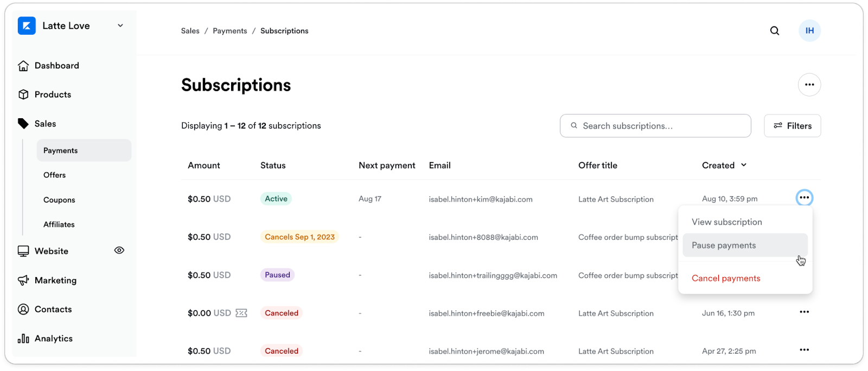The width and height of the screenshot is (868, 371).
Task: Click the Search subscriptions field
Action: 655,126
